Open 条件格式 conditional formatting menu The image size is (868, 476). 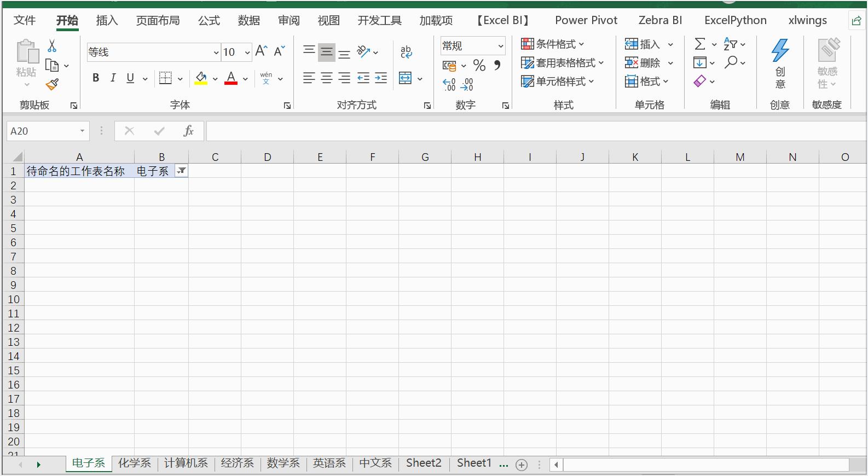point(553,44)
